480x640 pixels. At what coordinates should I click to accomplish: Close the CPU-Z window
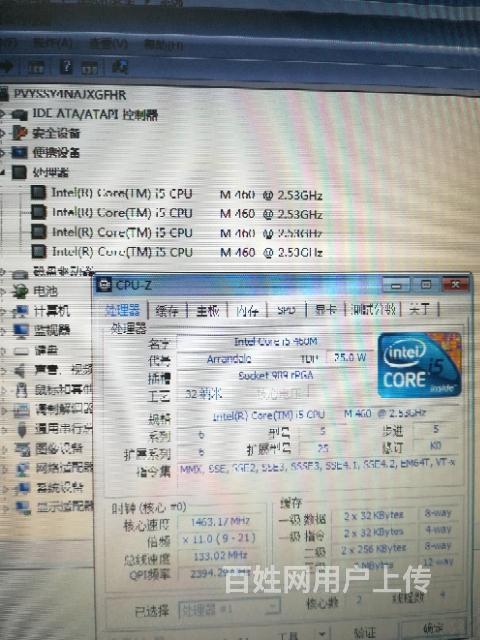455,284
